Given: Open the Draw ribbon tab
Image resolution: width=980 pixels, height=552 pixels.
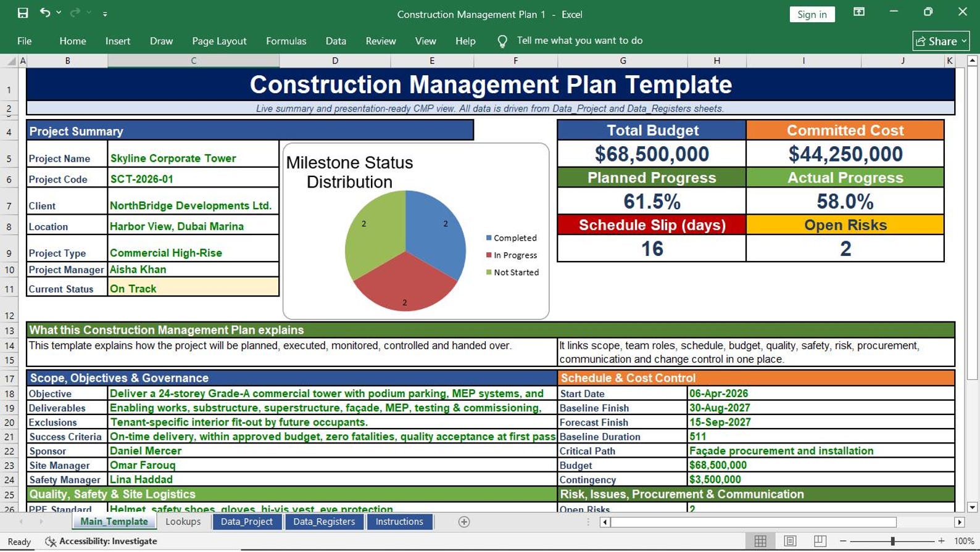Looking at the screenshot, I should tap(161, 41).
